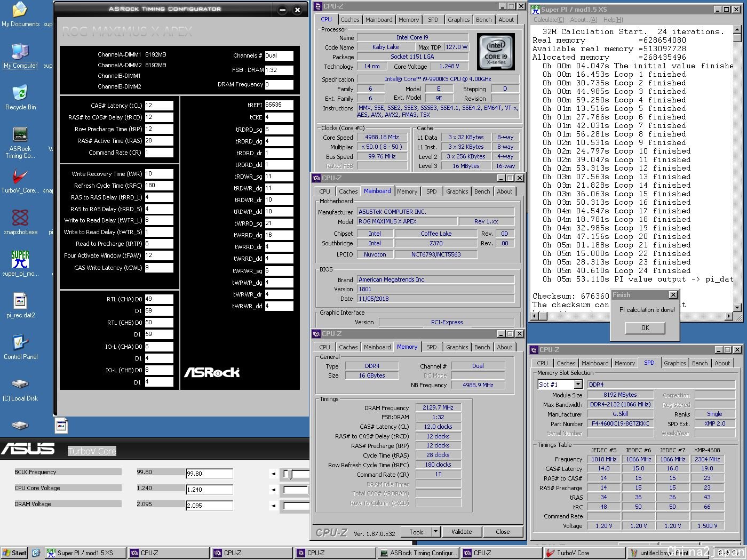Open the CPU tab in the CPU-Z Memory window
This screenshot has width=747, height=560.
coord(325,347)
